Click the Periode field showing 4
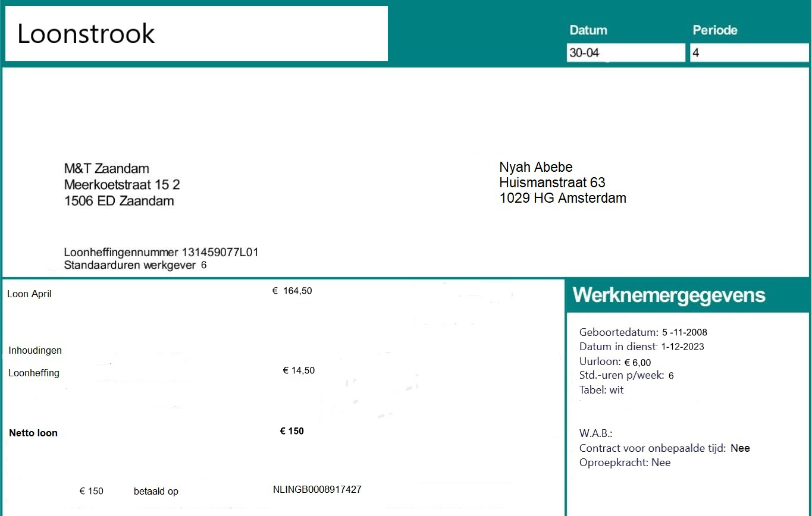 [x=750, y=53]
